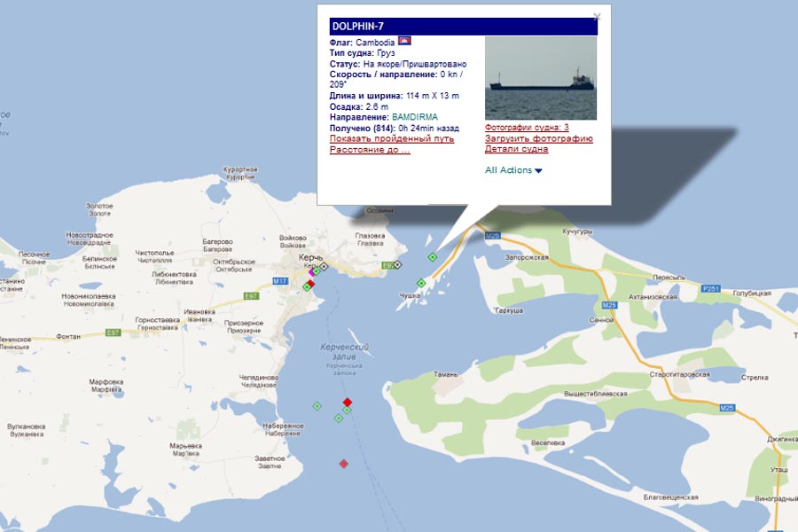Select the magenta vessel marker at Керчь port
The image size is (798, 532).
pyautogui.click(x=312, y=272)
